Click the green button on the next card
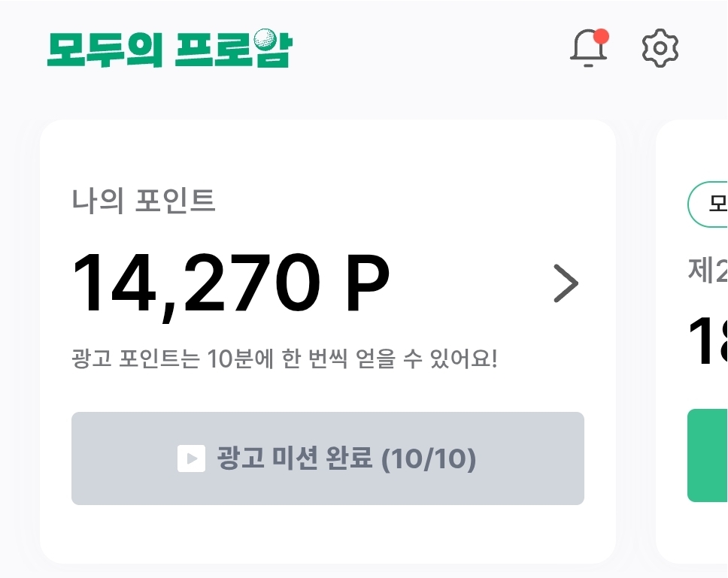Viewport: 728px width, 578px height. point(708,455)
